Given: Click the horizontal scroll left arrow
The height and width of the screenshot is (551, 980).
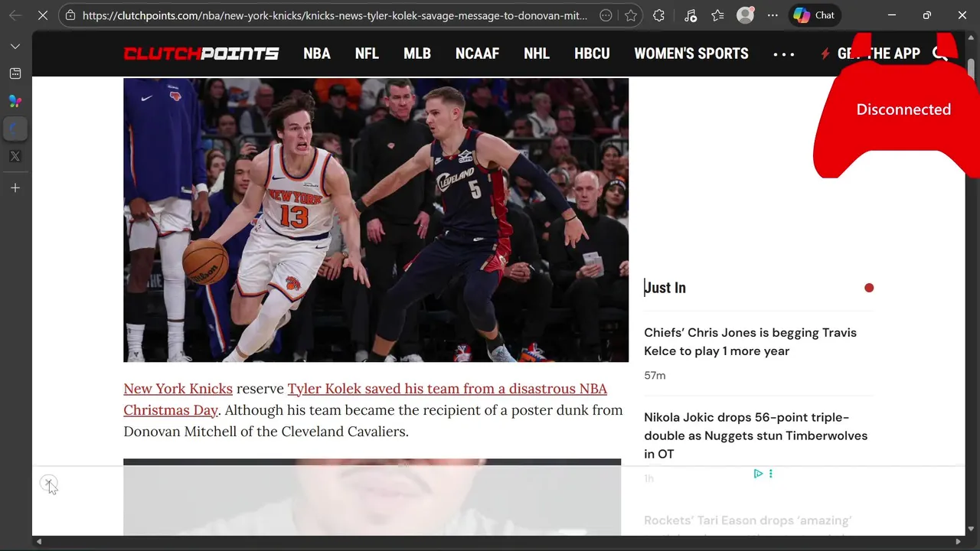Looking at the screenshot, I should click(38, 542).
